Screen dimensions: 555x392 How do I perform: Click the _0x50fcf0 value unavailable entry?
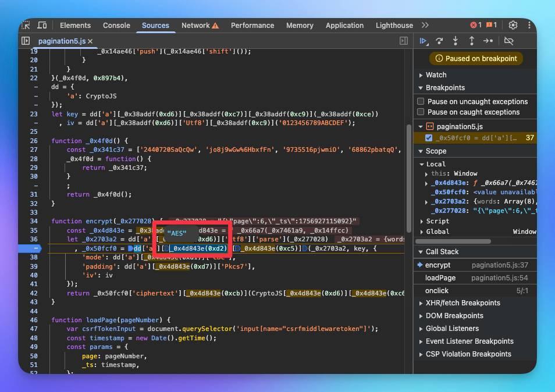483,192
